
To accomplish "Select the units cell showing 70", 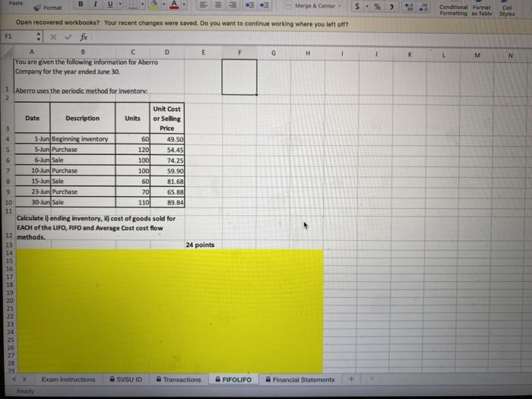I will 133,192.
